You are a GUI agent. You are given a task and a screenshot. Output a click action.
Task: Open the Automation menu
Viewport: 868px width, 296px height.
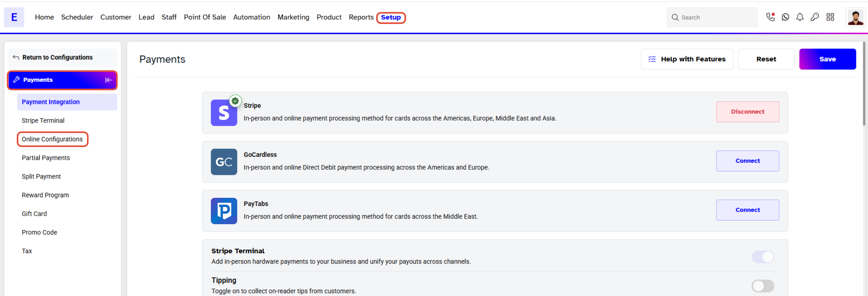pos(252,17)
